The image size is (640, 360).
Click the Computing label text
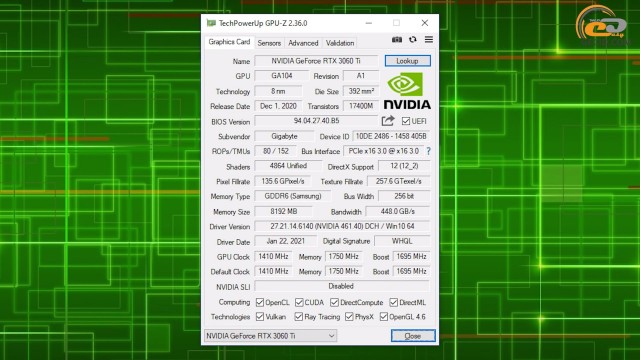pyautogui.click(x=234, y=302)
